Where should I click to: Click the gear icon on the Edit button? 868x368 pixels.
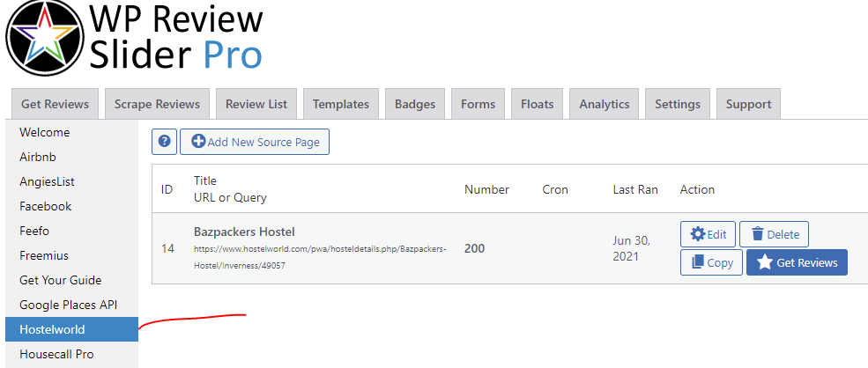coord(698,234)
